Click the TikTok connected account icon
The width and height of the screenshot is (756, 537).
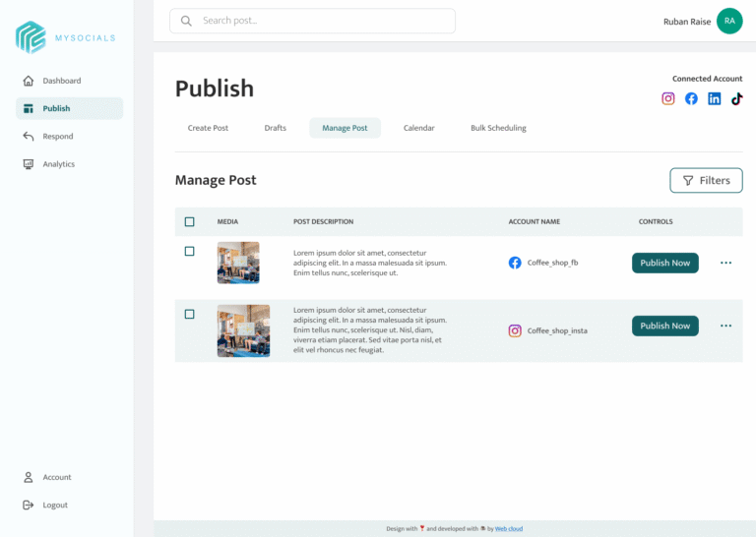[x=736, y=98]
